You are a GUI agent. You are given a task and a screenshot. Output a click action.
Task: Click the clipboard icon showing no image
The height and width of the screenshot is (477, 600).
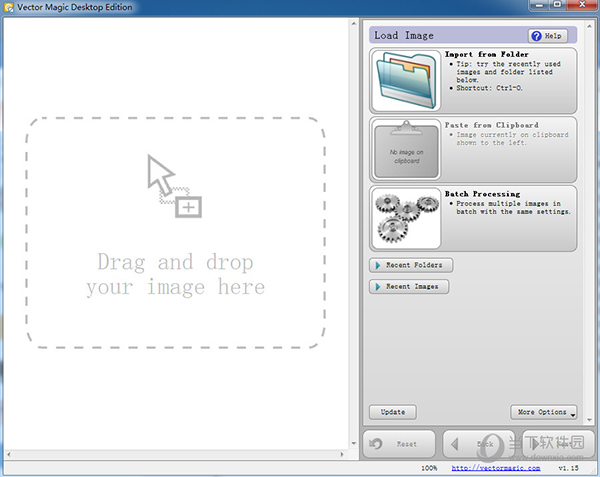[406, 150]
